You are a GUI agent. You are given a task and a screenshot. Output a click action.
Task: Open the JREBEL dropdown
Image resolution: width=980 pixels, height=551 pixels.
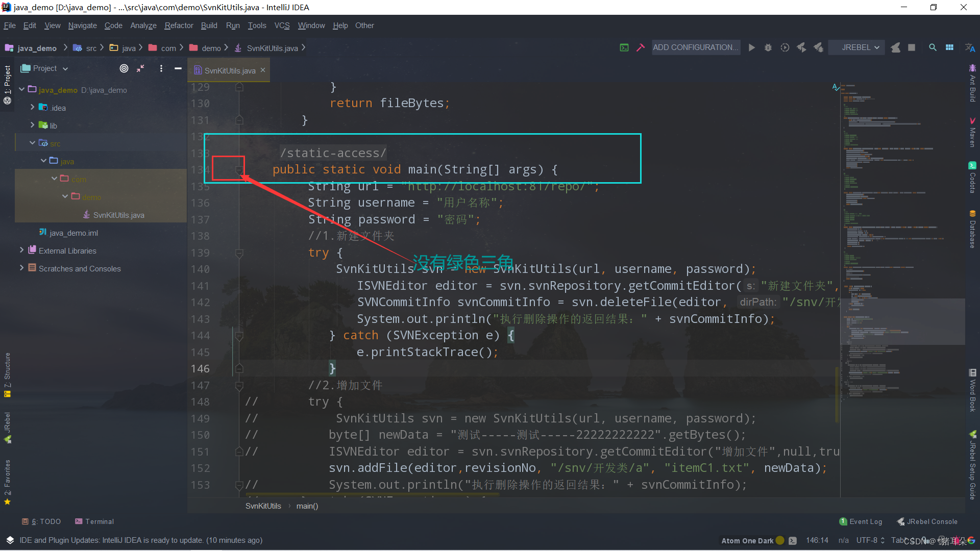point(861,47)
